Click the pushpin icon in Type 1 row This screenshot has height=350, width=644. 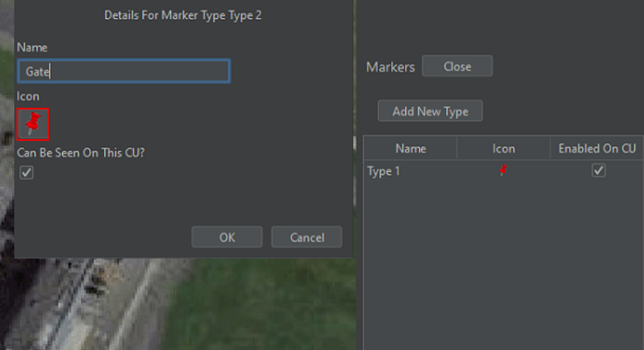(x=503, y=170)
